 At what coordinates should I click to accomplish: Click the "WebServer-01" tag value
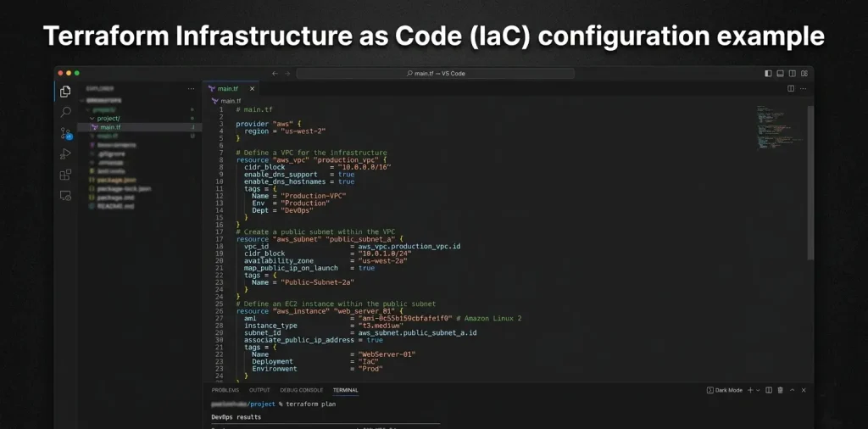click(x=387, y=354)
